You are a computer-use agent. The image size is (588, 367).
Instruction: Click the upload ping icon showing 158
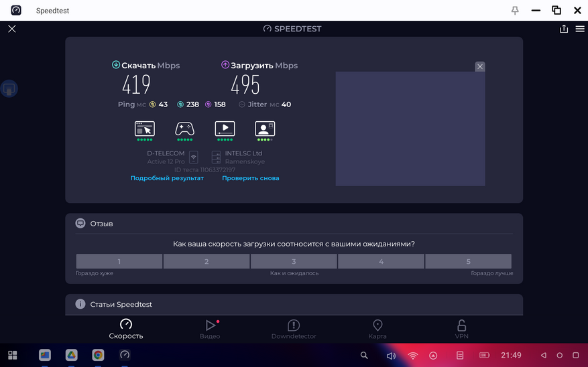coord(208,104)
